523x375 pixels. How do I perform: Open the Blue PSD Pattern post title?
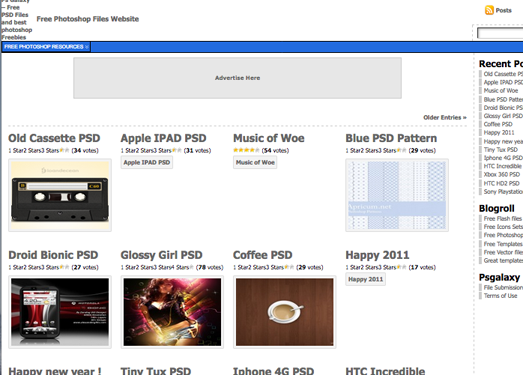pos(391,138)
